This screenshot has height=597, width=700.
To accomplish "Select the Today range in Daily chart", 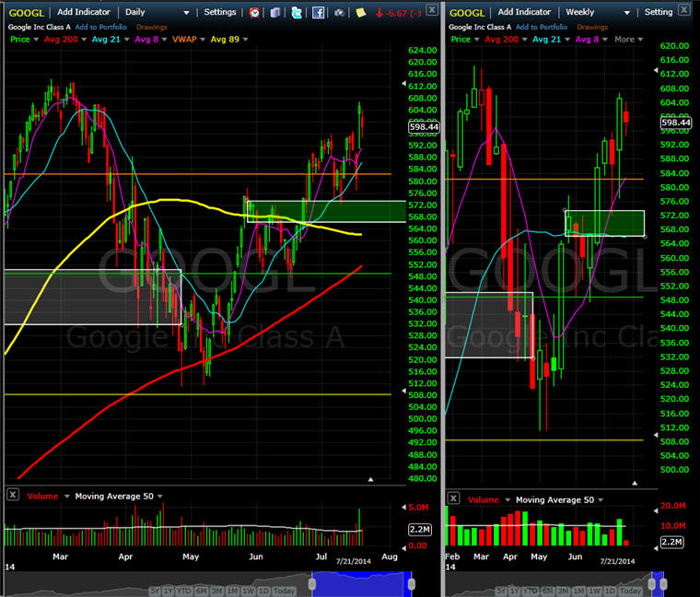I will pos(285,591).
